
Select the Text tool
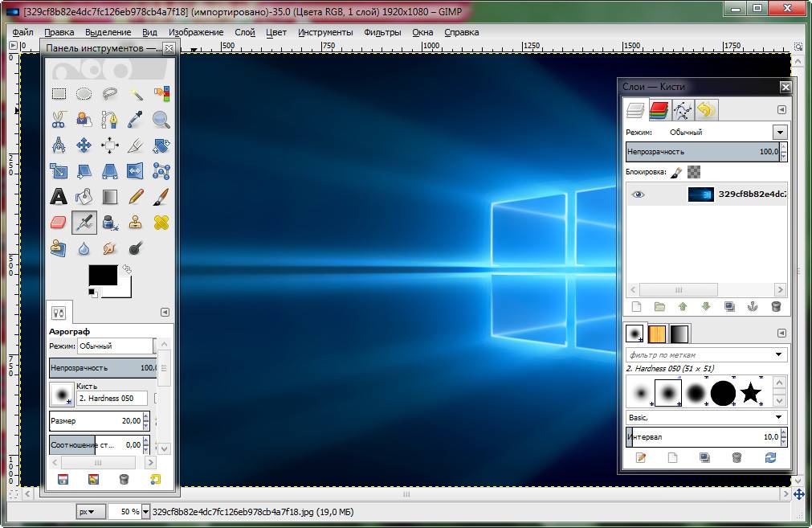(59, 197)
